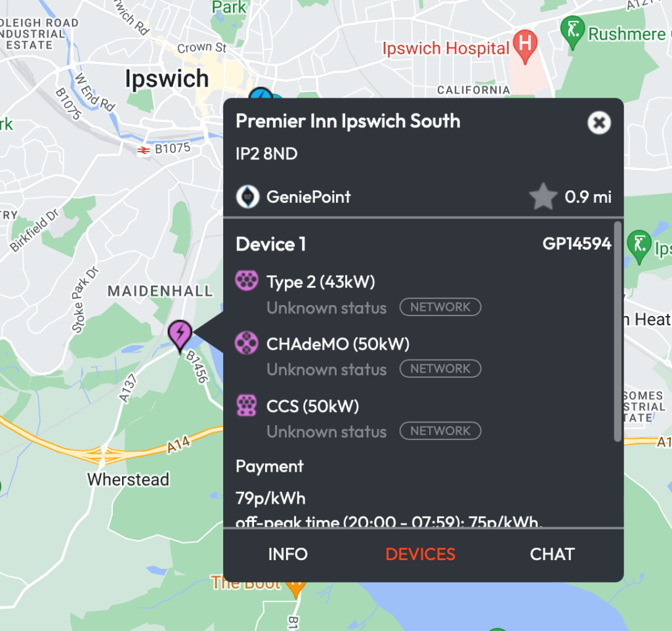Select the blue charger pin near Ipswich centre
Viewport: 672px width, 631px height.
(x=261, y=93)
